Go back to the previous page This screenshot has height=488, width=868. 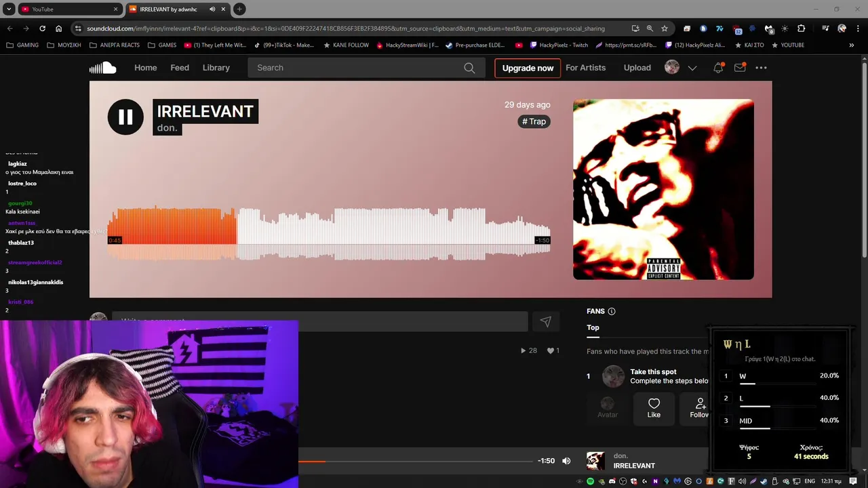(9, 28)
